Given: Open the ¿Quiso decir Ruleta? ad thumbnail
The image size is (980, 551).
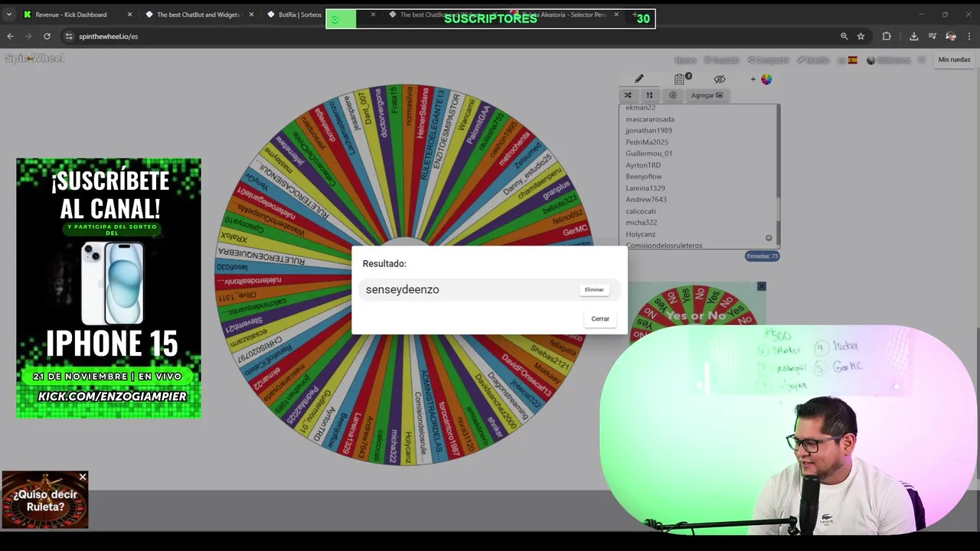Looking at the screenshot, I should point(44,500).
